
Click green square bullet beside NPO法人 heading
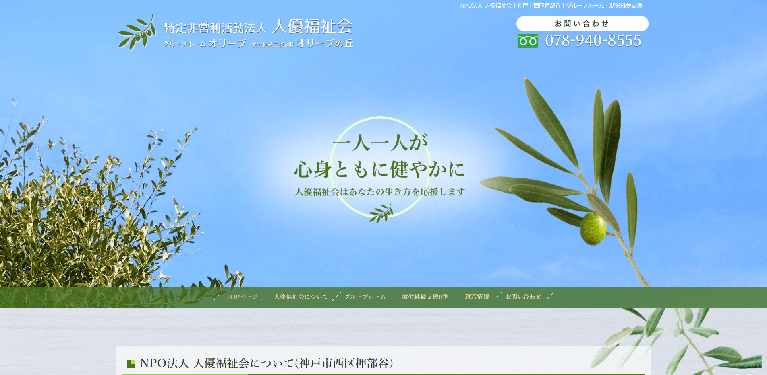pyautogui.click(x=131, y=364)
